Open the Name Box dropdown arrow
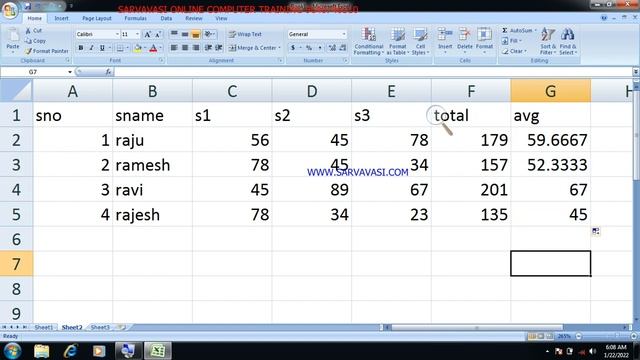Screen dimensions: 640x360 70,72
